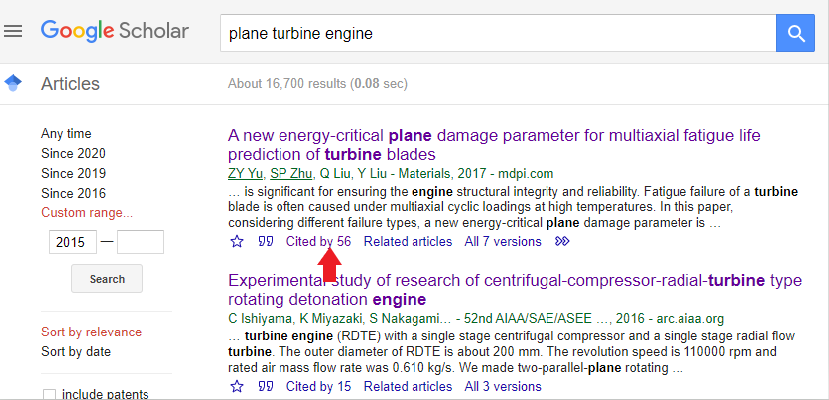Image resolution: width=829 pixels, height=400 pixels.
Task: Expand more options for first result
Action: point(562,241)
